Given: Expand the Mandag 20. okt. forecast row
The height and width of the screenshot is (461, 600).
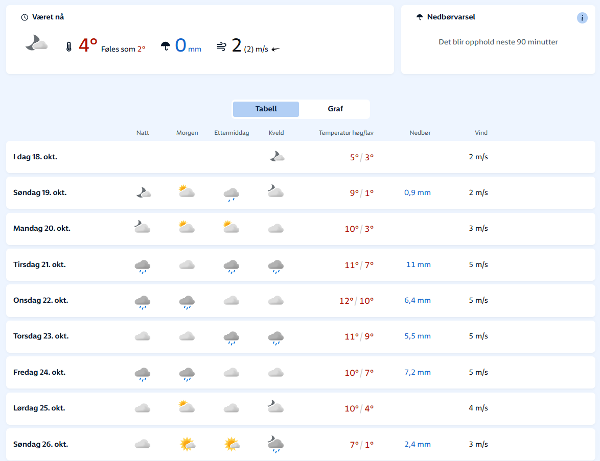Looking at the screenshot, I should (300, 228).
